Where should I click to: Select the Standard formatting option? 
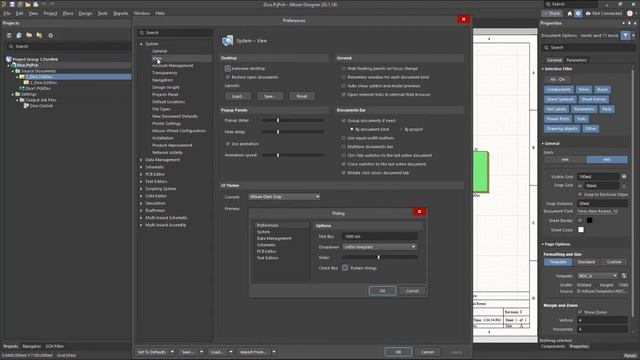(586, 262)
